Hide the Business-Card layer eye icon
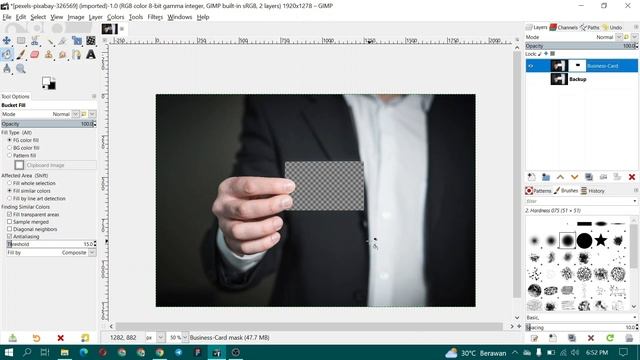The image size is (640, 360). (x=531, y=66)
